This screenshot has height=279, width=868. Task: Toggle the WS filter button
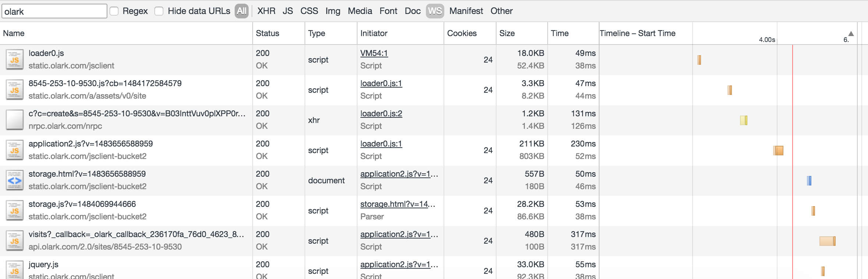click(x=435, y=11)
